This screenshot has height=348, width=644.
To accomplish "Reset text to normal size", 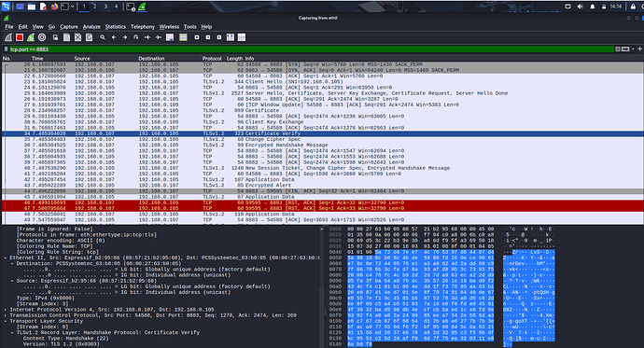I will click(219, 37).
